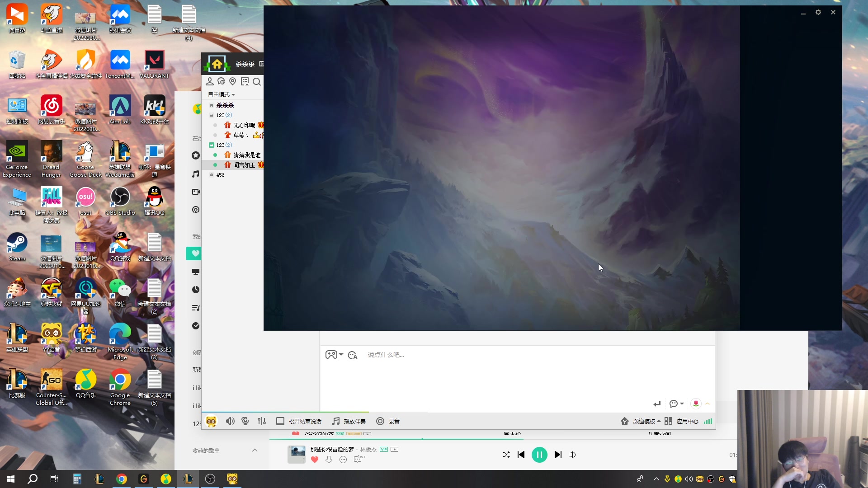This screenshot has height=488, width=868.
Task: Toggle shuffle play mode in QQ Music
Action: (506, 455)
